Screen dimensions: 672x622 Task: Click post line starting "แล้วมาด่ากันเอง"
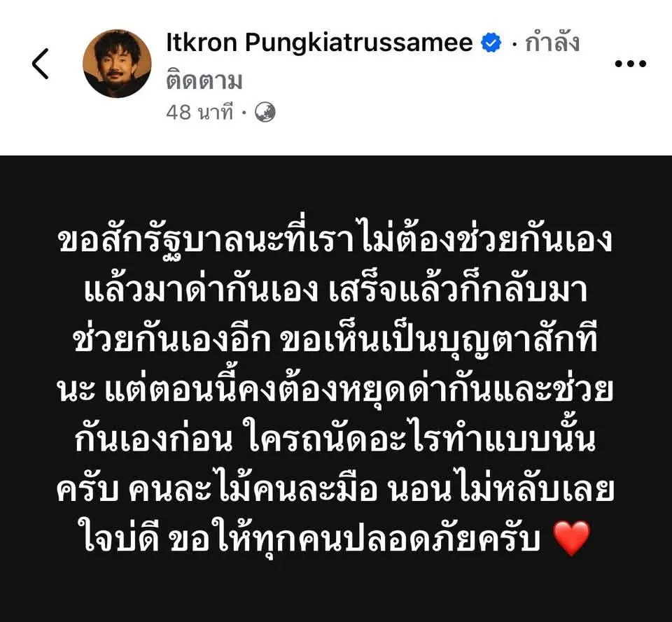[x=335, y=290]
